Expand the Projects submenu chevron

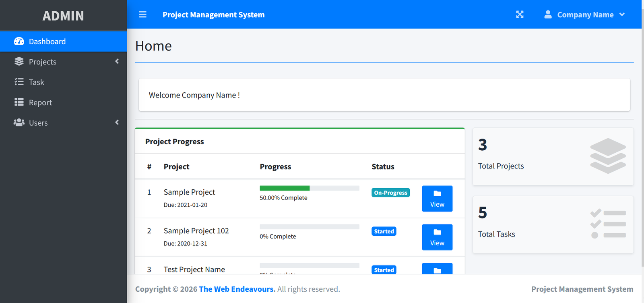pos(117,61)
